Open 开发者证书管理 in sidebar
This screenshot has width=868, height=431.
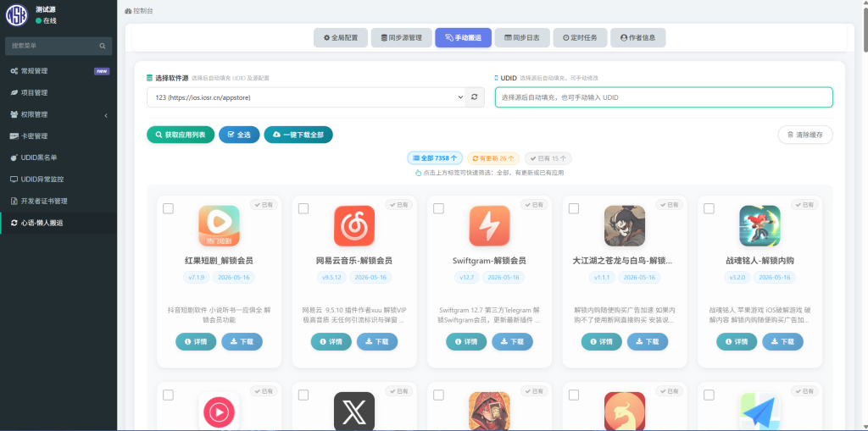click(58, 201)
